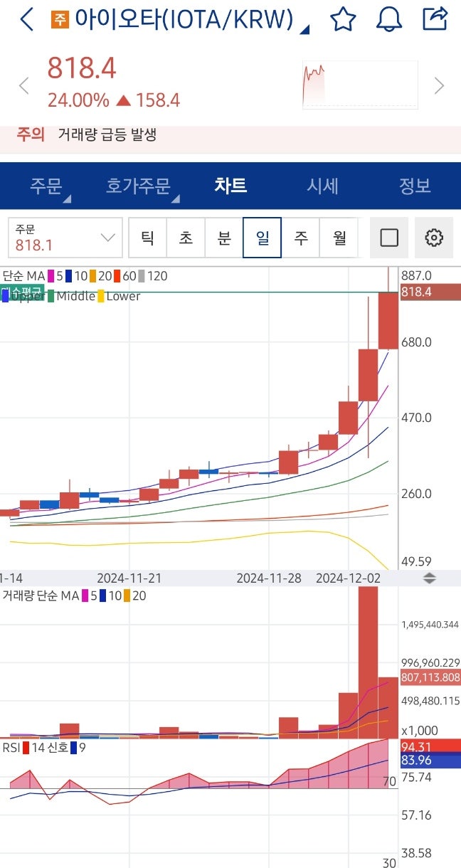461x868 pixels.
Task: Tap the chart panel resize handle arrows
Action: click(429, 578)
